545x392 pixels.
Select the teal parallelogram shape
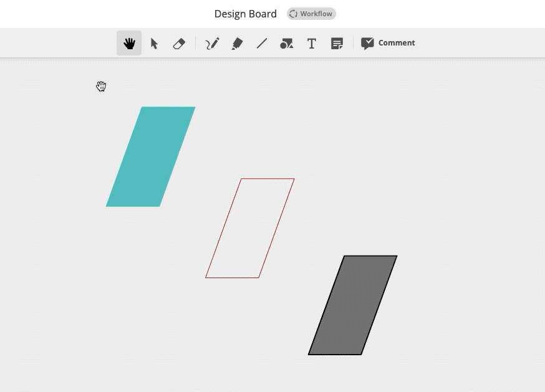point(151,156)
